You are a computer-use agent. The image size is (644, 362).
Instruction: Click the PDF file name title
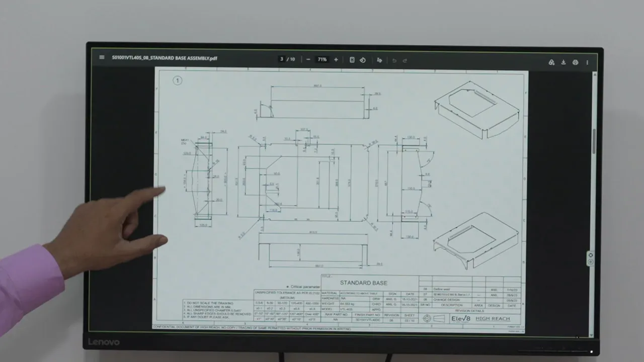tap(165, 58)
